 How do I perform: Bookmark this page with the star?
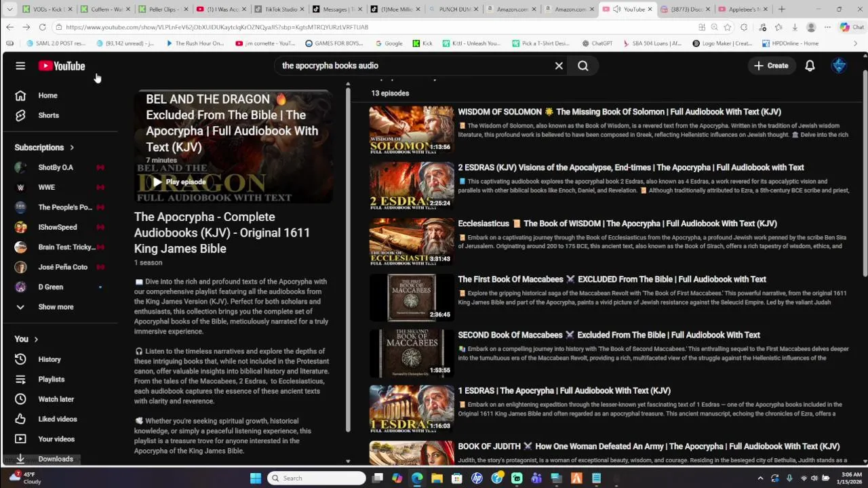click(x=728, y=27)
